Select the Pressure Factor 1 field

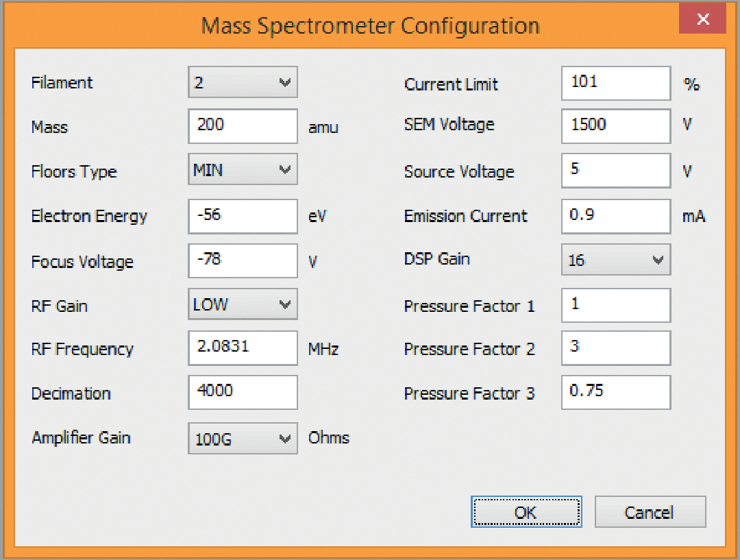(615, 305)
